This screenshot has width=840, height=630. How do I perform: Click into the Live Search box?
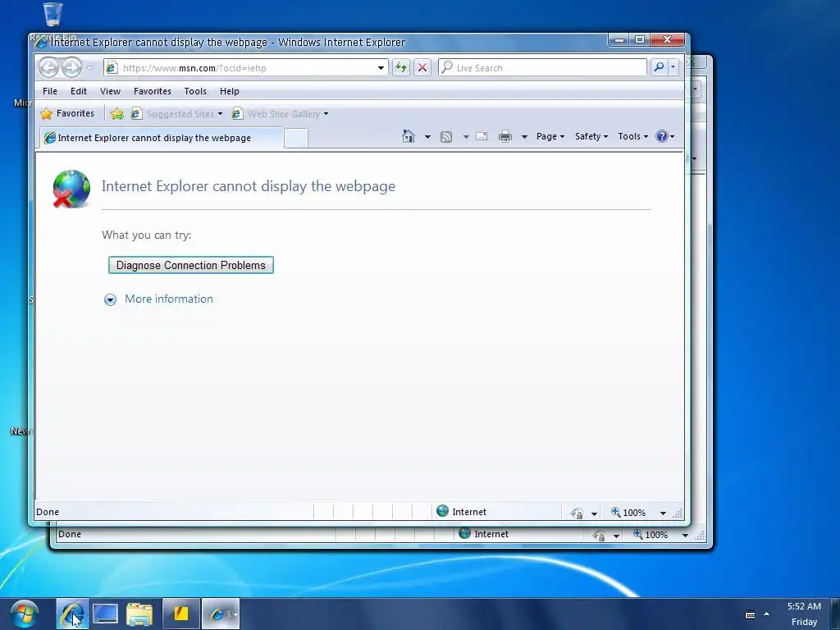click(542, 67)
